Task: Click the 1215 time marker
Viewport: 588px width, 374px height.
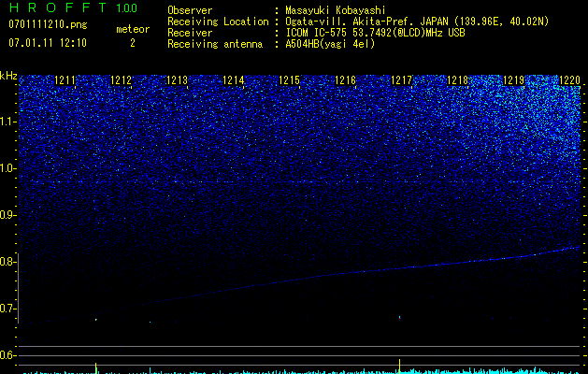Action: [x=290, y=80]
